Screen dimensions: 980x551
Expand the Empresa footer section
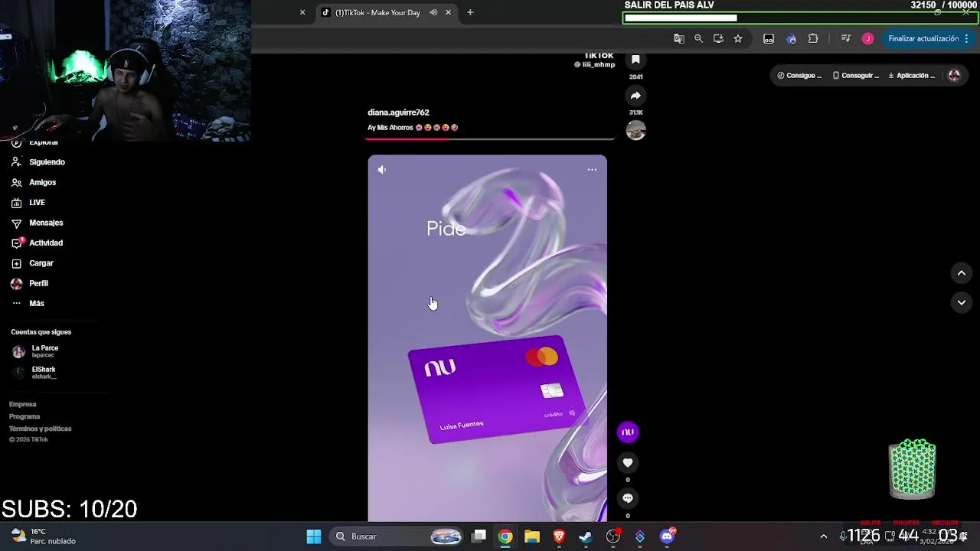(23, 404)
